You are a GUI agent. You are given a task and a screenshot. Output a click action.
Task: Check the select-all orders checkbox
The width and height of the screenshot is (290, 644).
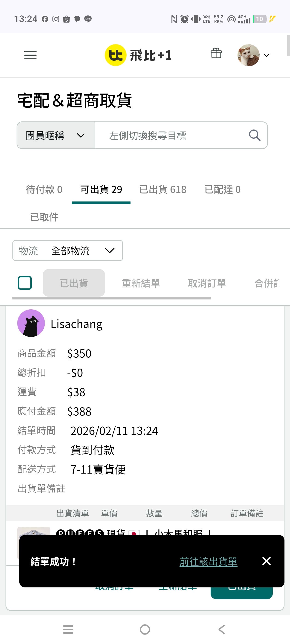[25, 283]
